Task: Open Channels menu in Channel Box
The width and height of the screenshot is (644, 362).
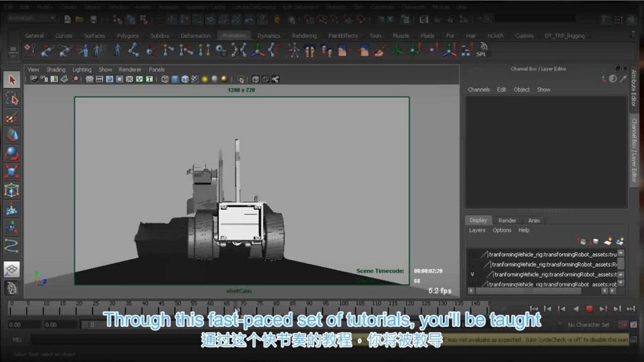Action: tap(479, 90)
